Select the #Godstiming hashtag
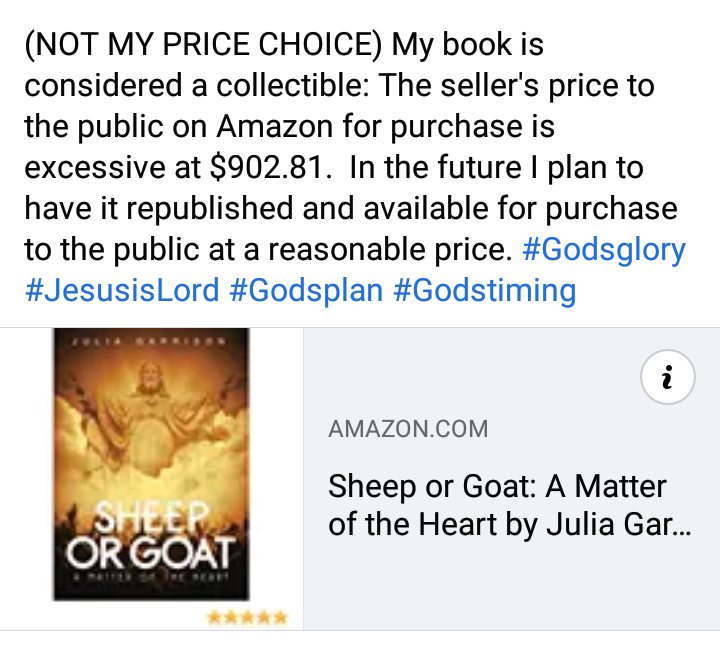This screenshot has height=646, width=720. click(x=485, y=290)
